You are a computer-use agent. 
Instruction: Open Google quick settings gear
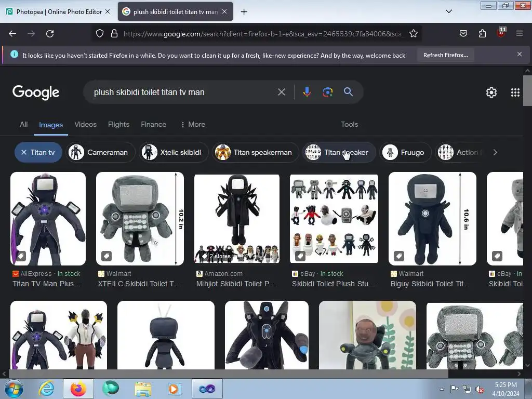[491, 92]
